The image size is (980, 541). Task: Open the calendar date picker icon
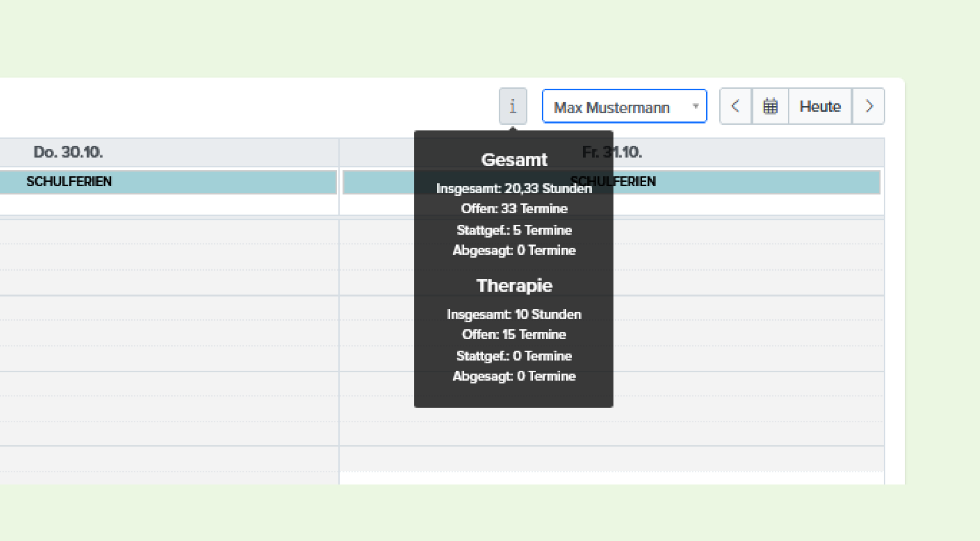770,106
